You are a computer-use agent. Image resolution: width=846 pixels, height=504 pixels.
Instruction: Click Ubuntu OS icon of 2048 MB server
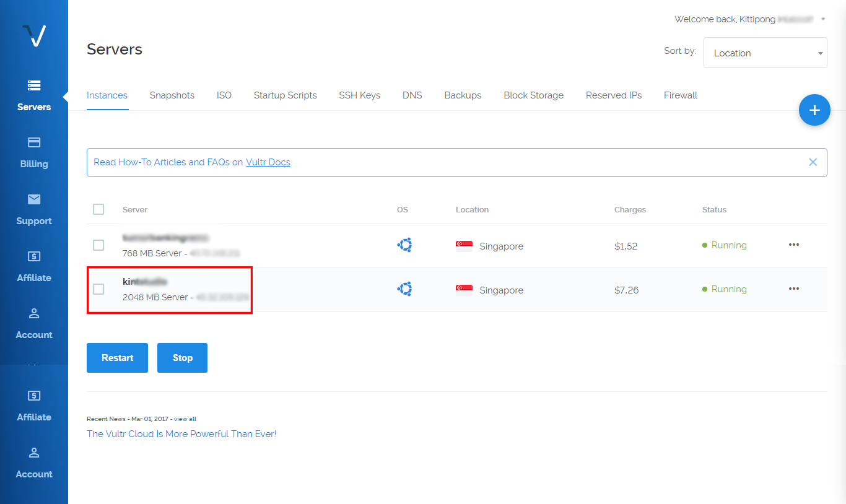click(x=404, y=289)
